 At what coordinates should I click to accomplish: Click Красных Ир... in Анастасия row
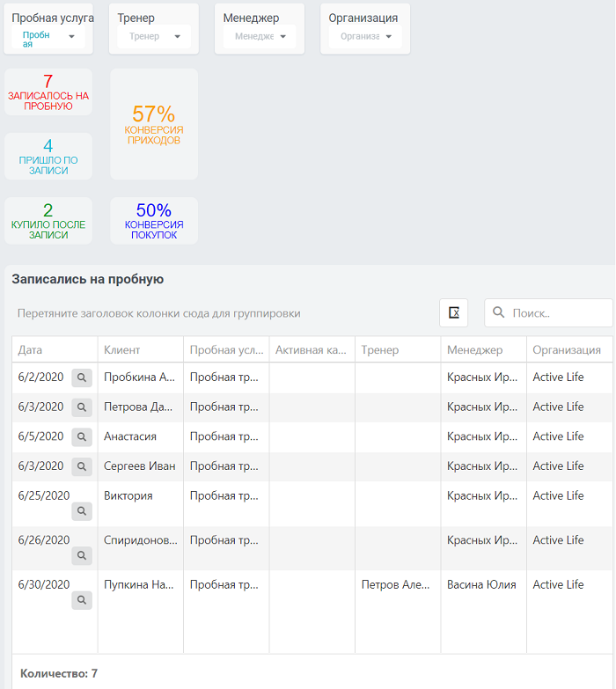coord(482,436)
